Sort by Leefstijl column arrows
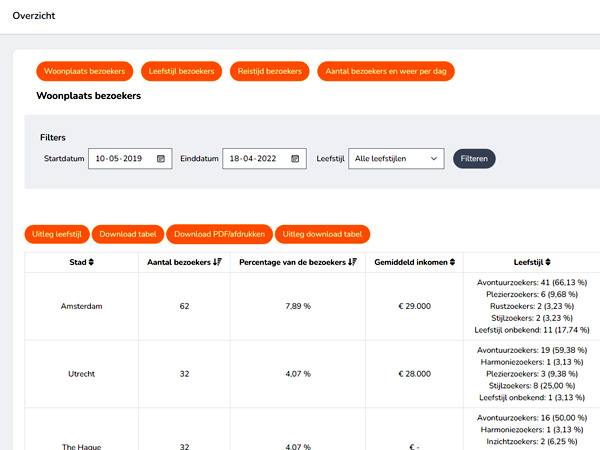600x450 pixels. tap(548, 262)
